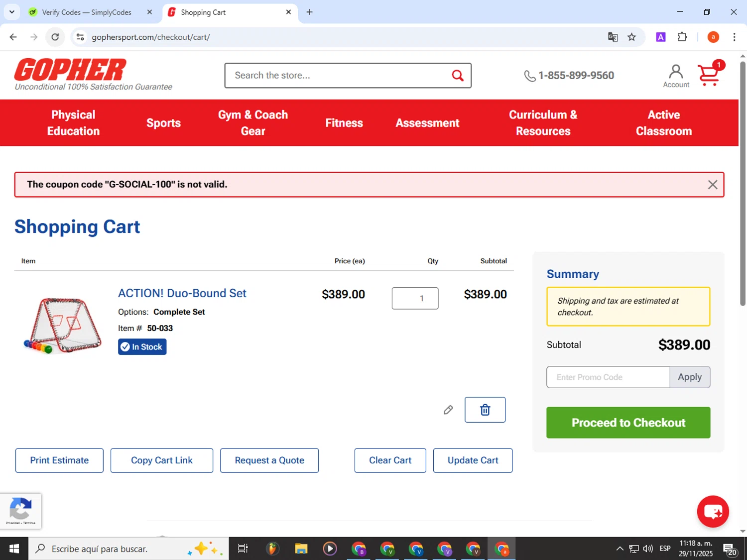Click Apply next to promo code field
Screen dimensions: 747x560
[x=690, y=377]
